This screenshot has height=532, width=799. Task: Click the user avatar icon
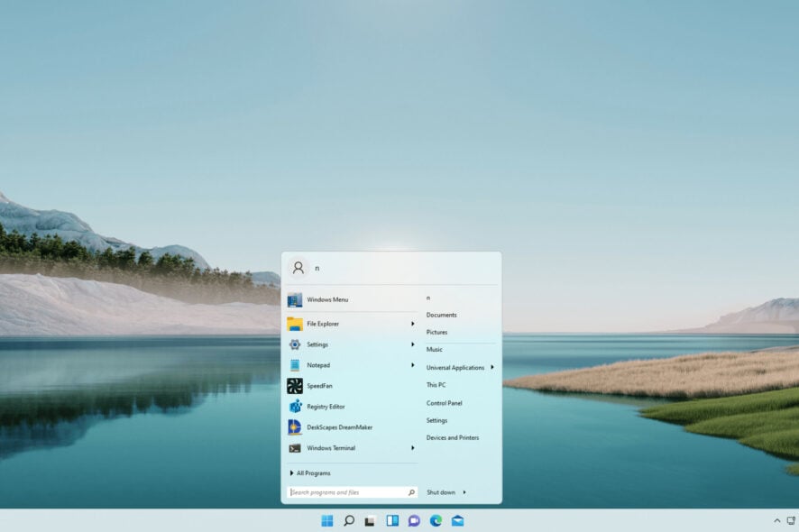point(298,268)
